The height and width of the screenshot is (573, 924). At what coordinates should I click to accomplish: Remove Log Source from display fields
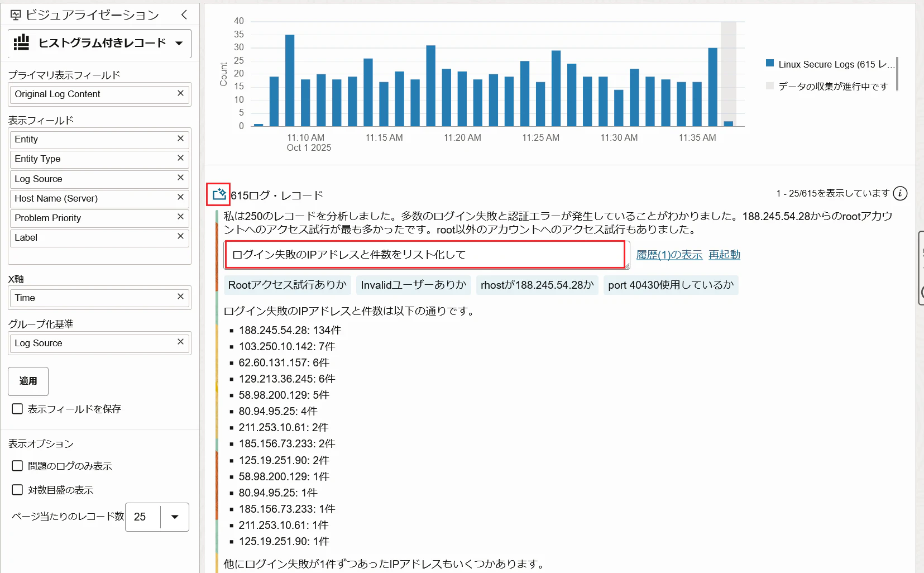[x=180, y=178]
